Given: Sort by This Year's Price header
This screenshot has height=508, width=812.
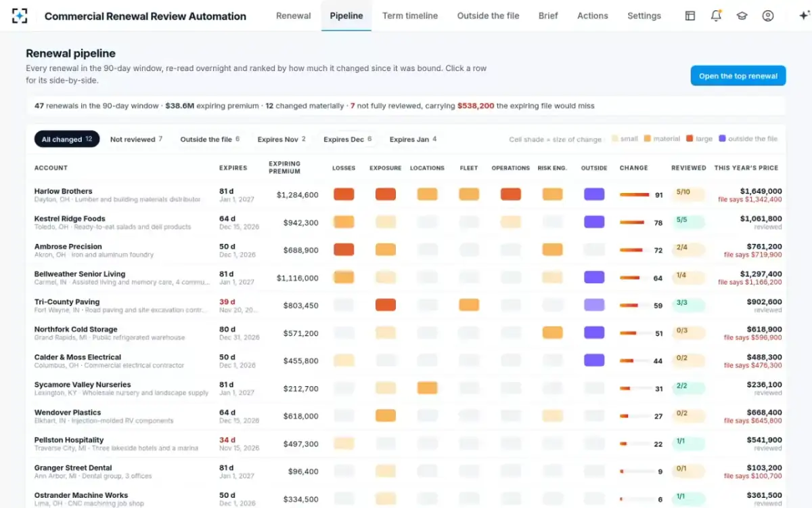Looking at the screenshot, I should click(746, 168).
